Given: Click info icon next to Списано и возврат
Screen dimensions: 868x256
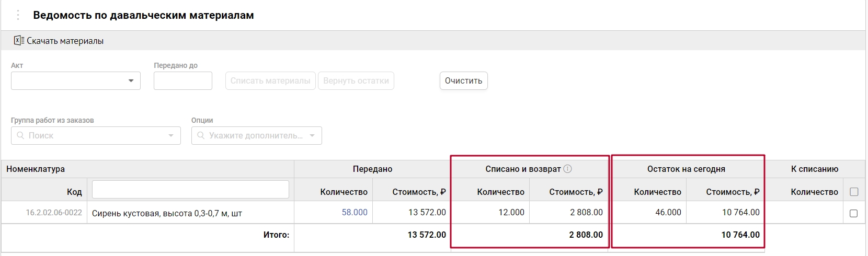Looking at the screenshot, I should [x=567, y=169].
